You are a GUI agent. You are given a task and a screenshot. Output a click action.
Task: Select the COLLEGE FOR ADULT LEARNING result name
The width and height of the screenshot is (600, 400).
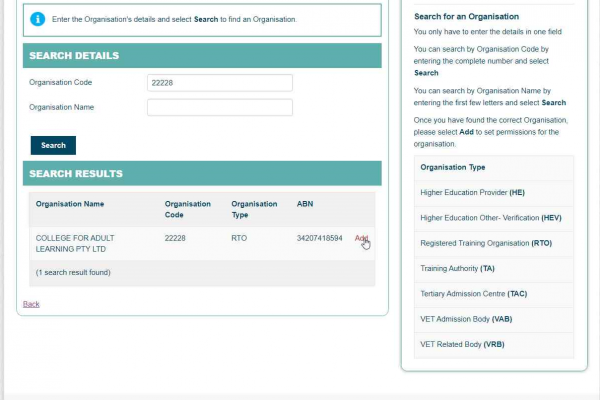(x=77, y=243)
